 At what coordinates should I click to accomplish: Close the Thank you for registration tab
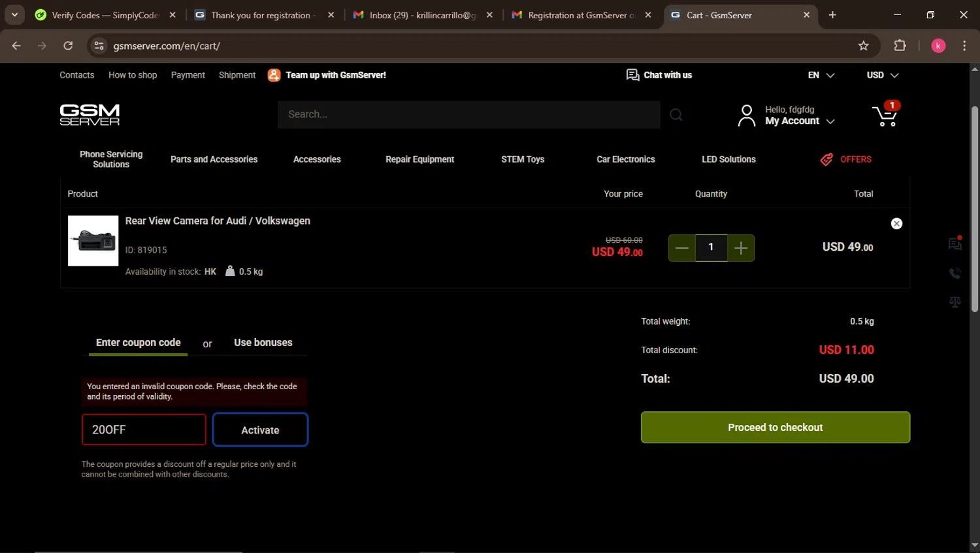(331, 15)
